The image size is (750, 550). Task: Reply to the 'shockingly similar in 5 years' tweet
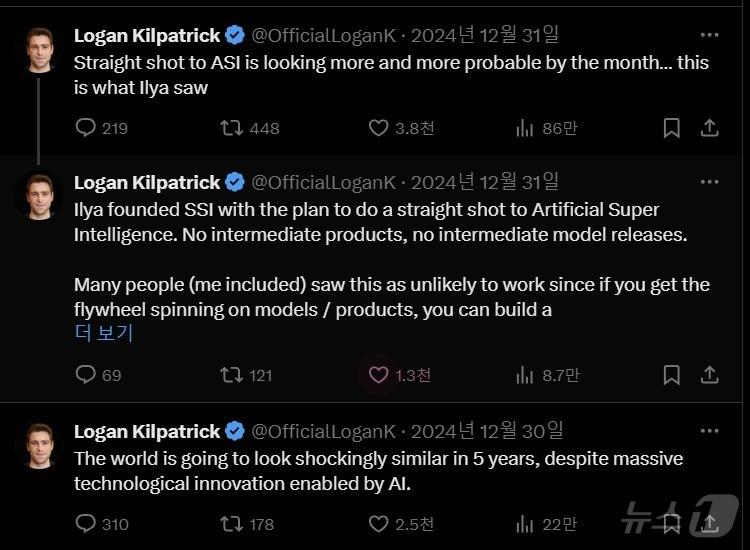click(87, 523)
